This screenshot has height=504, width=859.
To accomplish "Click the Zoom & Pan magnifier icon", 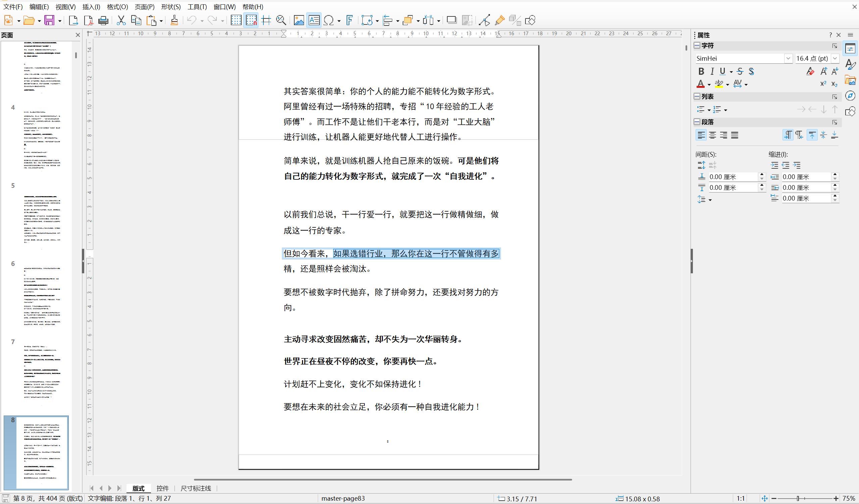I will 281,20.
